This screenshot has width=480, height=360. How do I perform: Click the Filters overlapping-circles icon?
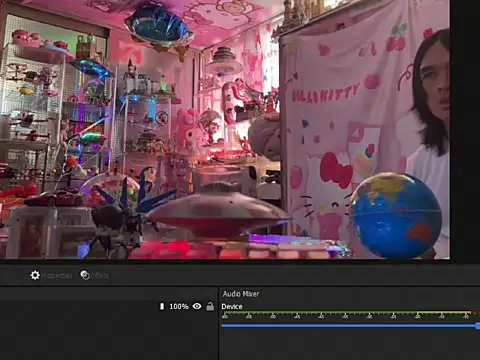point(85,275)
